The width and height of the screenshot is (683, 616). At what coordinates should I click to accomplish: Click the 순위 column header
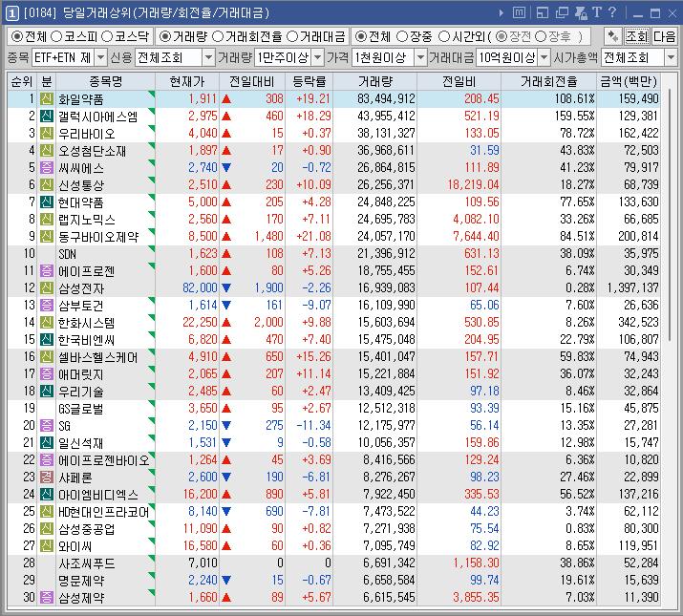[x=22, y=81]
